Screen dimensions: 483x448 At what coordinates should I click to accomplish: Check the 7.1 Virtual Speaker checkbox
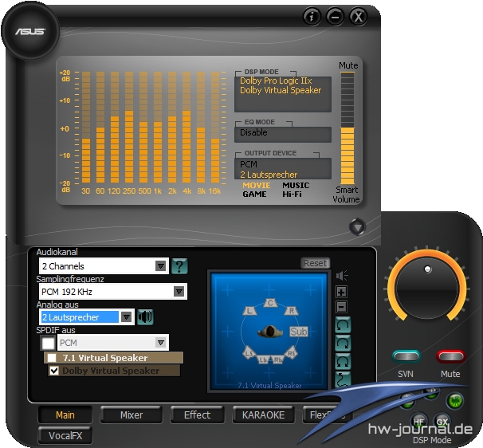pos(52,358)
